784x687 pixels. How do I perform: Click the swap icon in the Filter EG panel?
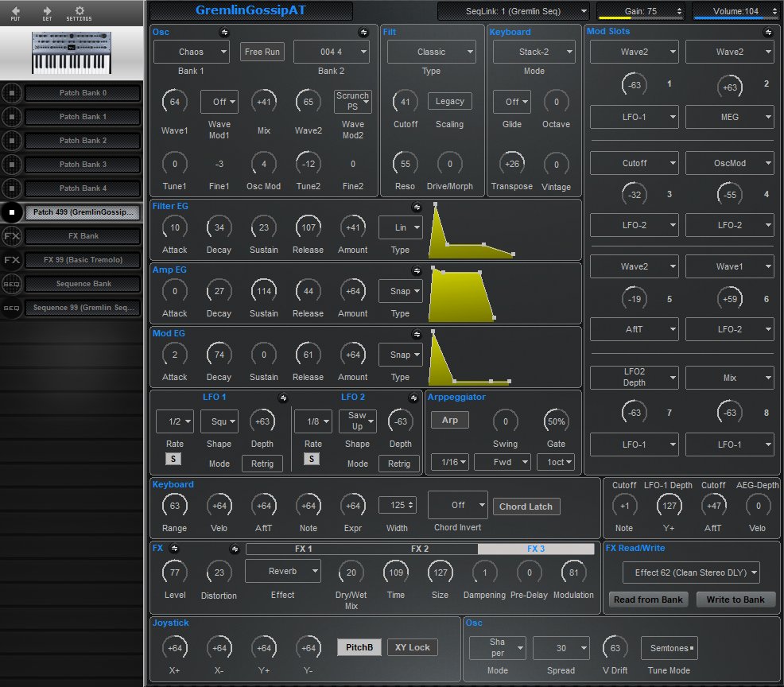coord(417,207)
